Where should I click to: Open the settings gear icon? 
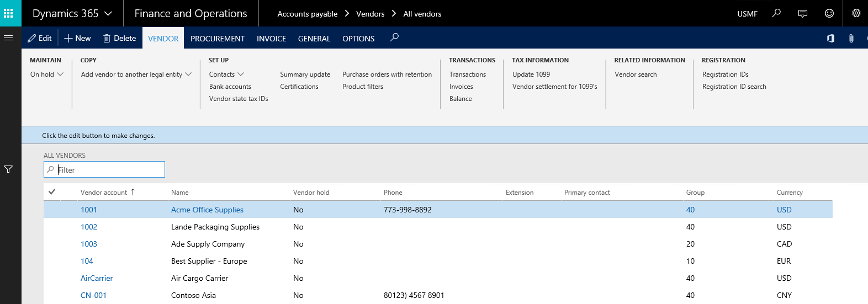coord(856,13)
